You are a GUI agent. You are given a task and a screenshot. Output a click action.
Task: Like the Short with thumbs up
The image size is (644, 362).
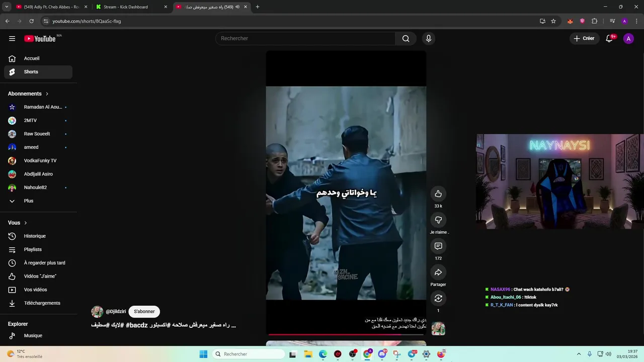coord(438,194)
